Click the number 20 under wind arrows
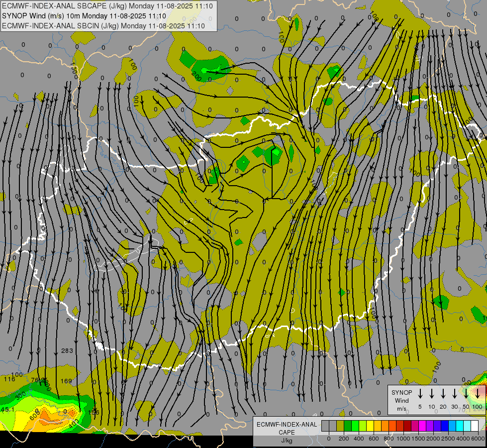The width and height of the screenshot is (487, 448). (x=443, y=407)
